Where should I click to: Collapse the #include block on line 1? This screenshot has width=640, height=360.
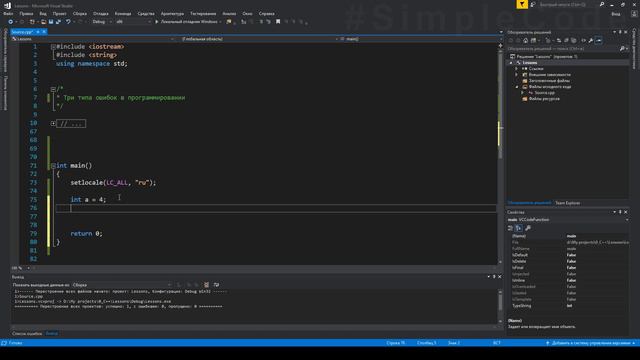(53, 47)
